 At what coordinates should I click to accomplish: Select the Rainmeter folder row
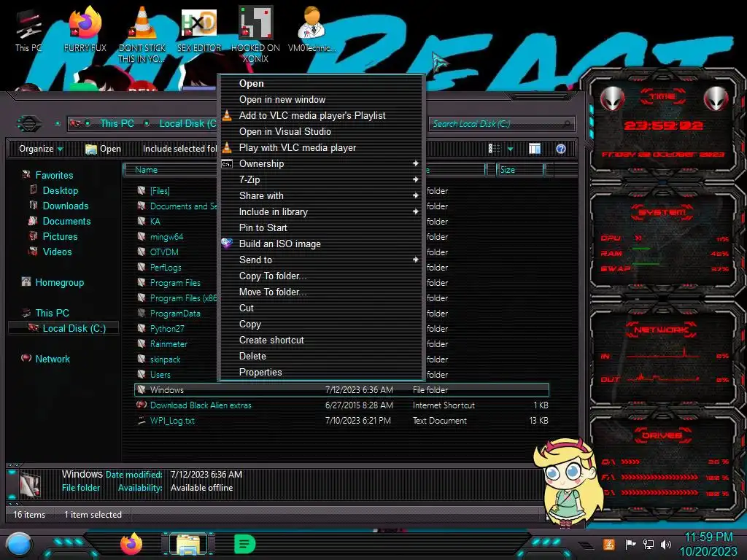(x=341, y=344)
